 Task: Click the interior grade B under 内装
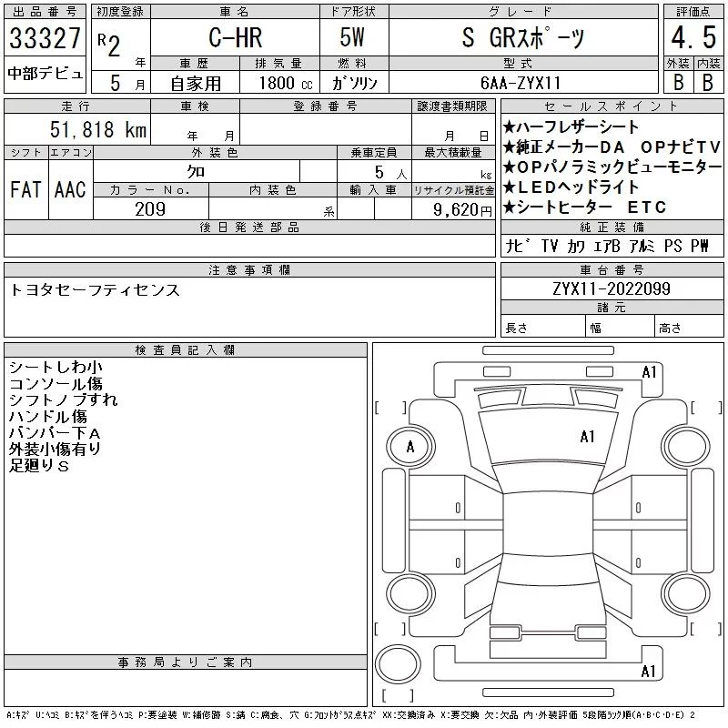click(x=708, y=82)
